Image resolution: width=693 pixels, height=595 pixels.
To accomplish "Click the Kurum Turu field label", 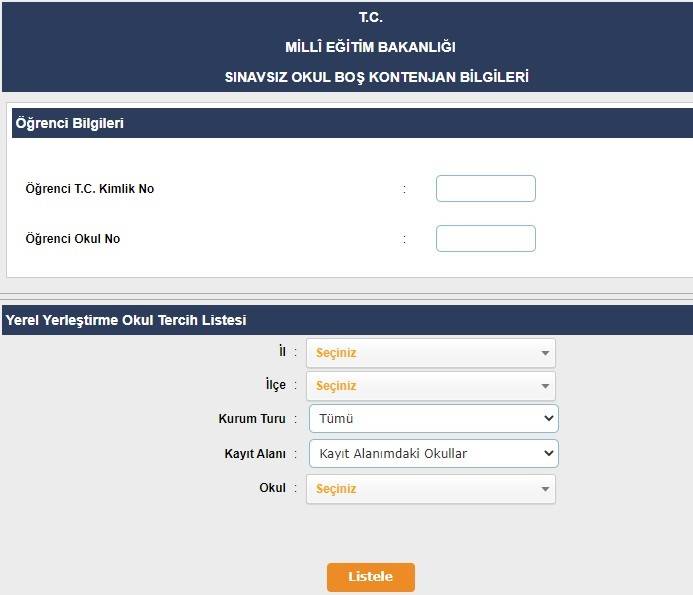I will (x=252, y=419).
